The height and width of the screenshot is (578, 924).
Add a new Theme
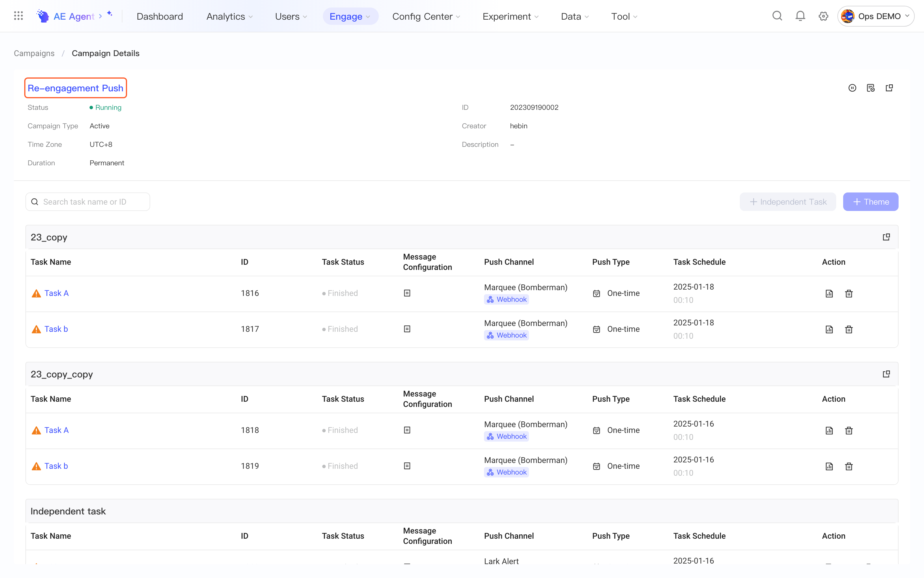871,201
